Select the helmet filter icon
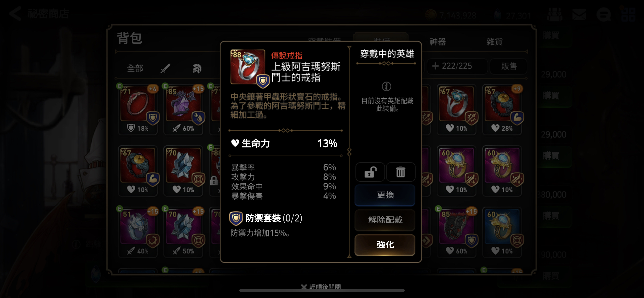The image size is (644, 298). point(197,68)
